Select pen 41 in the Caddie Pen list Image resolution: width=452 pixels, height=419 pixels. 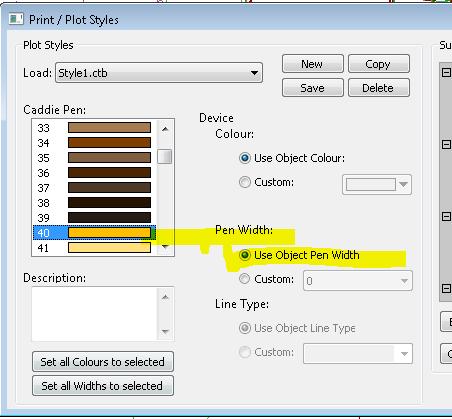coord(94,248)
